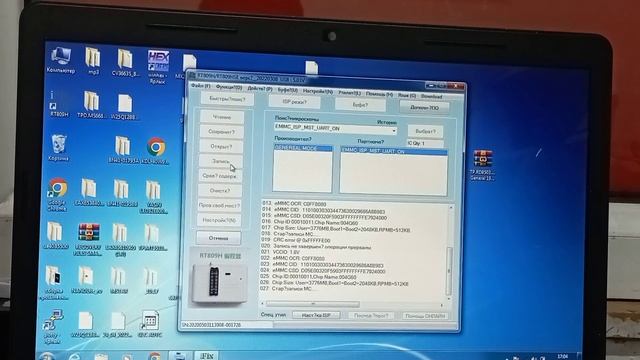
Task: Select GENERAL_MODE in manufacturer list
Action: (302, 148)
